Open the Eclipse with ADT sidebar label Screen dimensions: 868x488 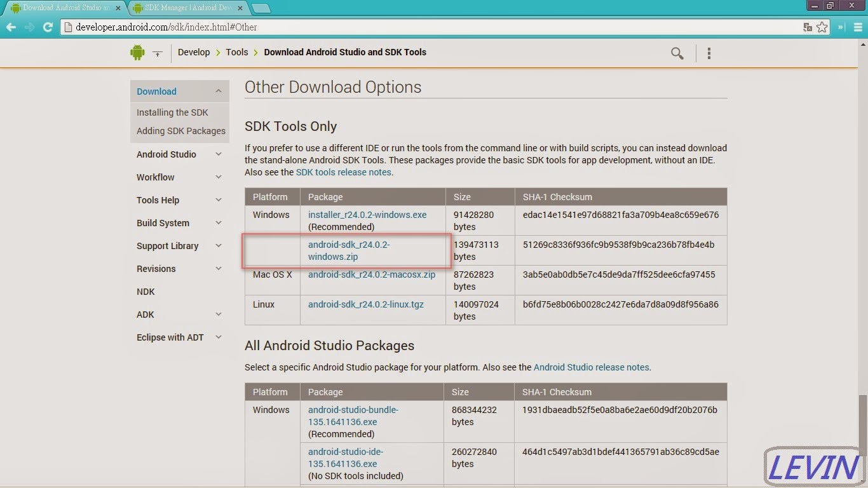170,337
